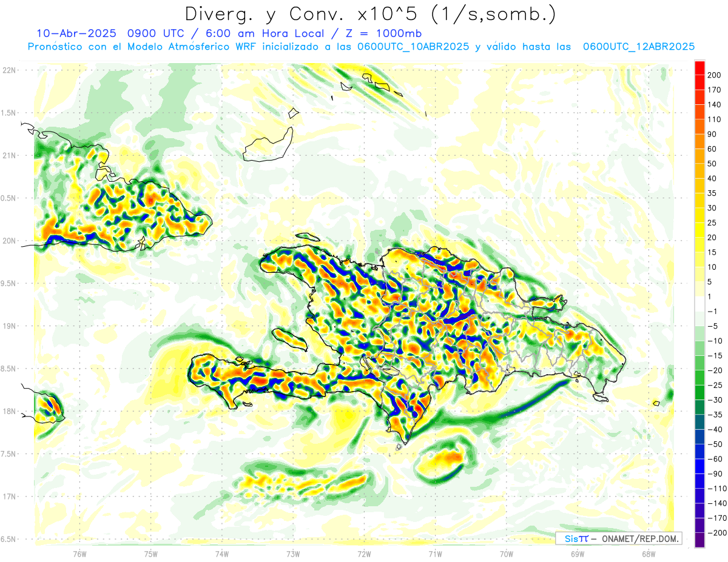Click the red swatch above the 200 label
Viewport: 728px width, 562px height.
pyautogui.click(x=699, y=68)
